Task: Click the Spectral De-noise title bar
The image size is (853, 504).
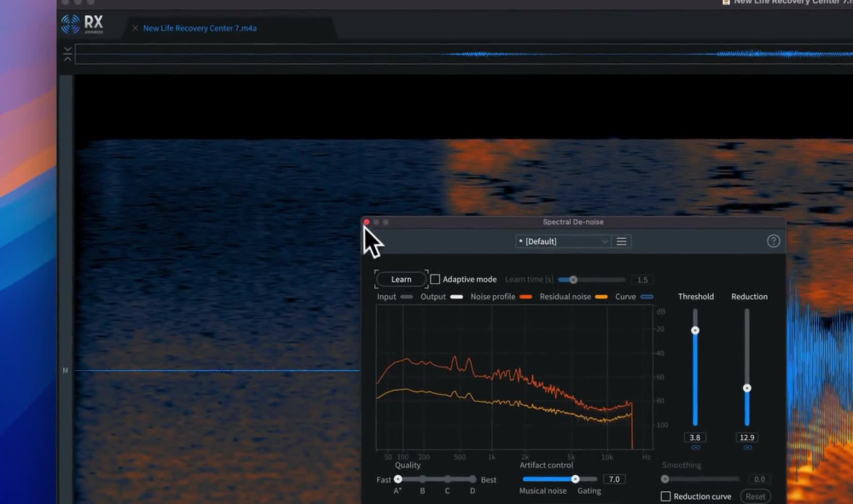Action: click(573, 222)
